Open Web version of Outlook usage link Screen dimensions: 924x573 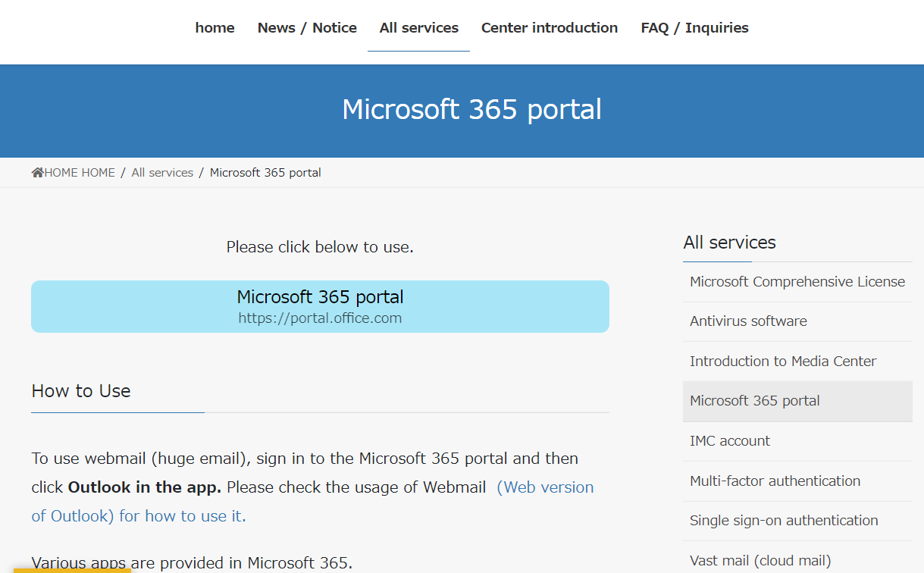pos(545,487)
